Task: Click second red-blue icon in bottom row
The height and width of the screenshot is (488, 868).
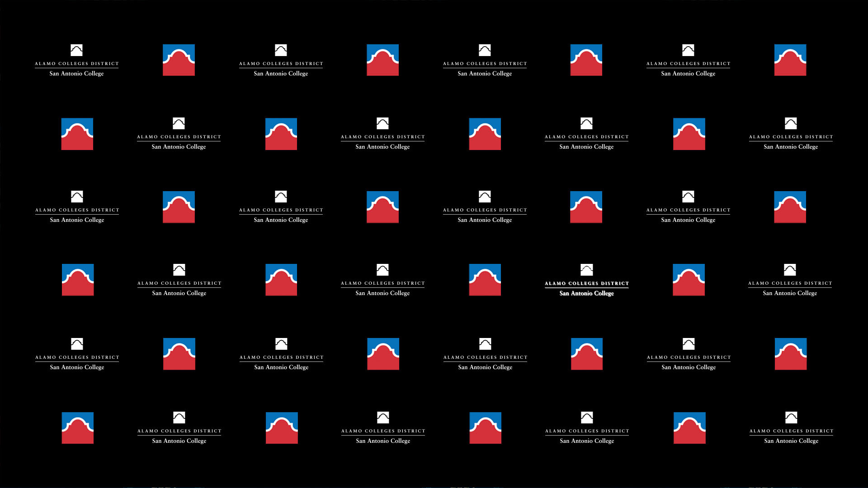Action: [282, 427]
